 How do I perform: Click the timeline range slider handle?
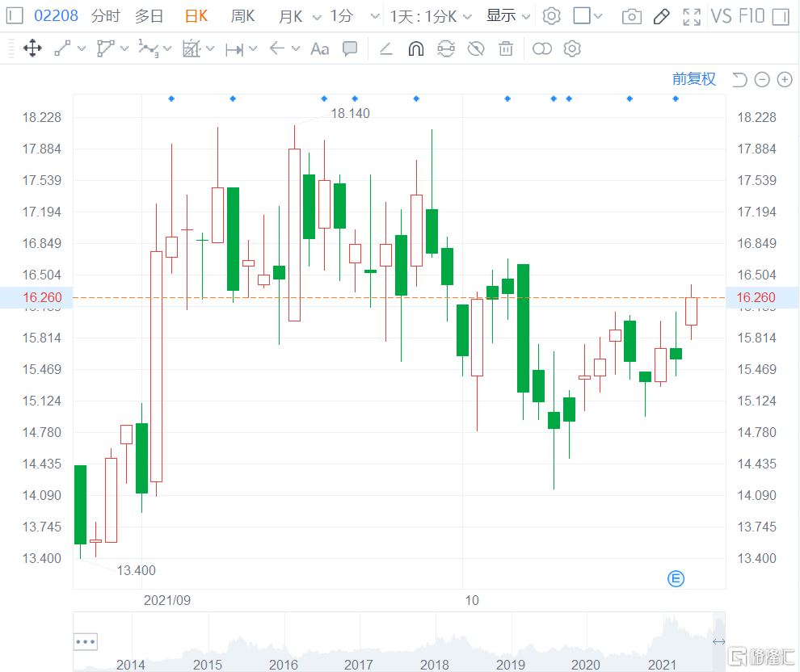(x=718, y=642)
